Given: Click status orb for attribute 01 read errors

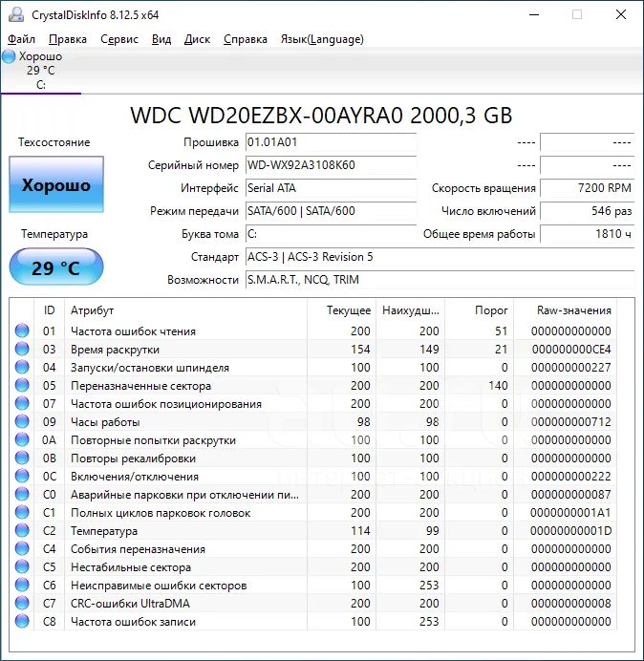Looking at the screenshot, I should (x=22, y=330).
